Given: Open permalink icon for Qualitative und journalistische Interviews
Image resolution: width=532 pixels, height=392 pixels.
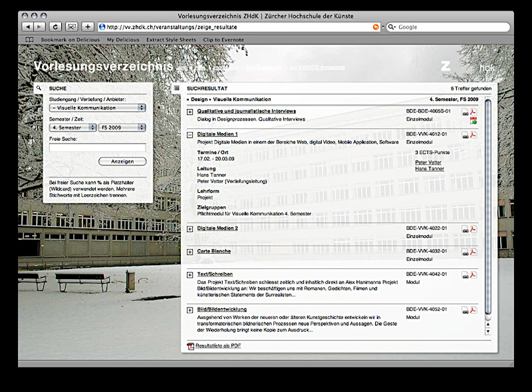Looking at the screenshot, I should [x=465, y=112].
